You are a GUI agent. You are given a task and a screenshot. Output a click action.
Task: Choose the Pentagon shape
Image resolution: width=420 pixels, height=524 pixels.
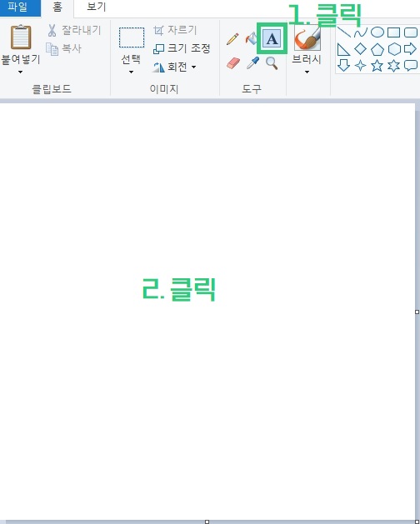(377, 49)
